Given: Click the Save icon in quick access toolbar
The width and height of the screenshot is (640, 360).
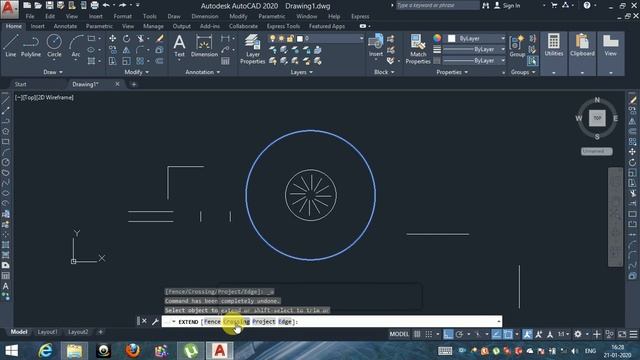Looking at the screenshot, I should [x=49, y=5].
